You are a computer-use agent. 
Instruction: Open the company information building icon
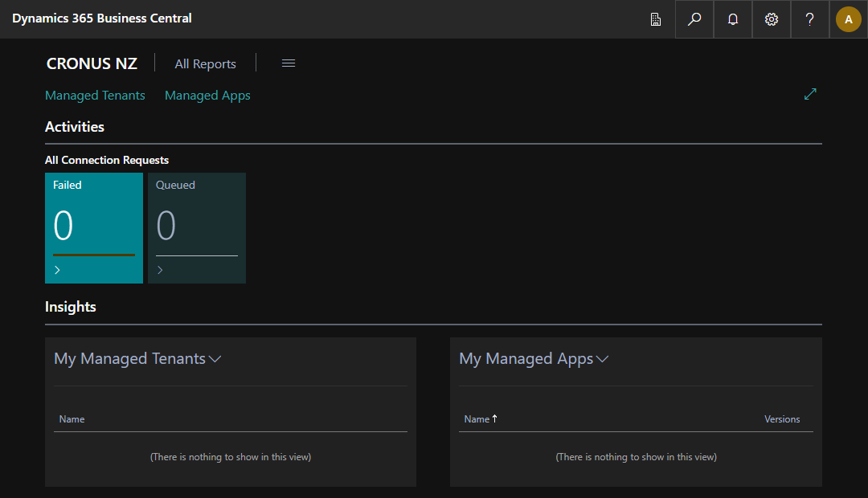[x=656, y=19]
